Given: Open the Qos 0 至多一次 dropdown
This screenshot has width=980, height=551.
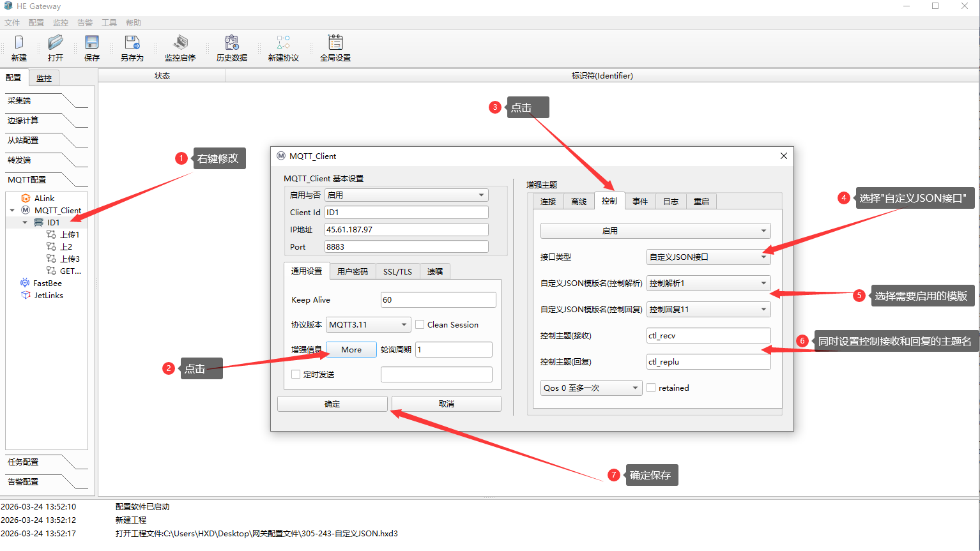Looking at the screenshot, I should pos(591,388).
